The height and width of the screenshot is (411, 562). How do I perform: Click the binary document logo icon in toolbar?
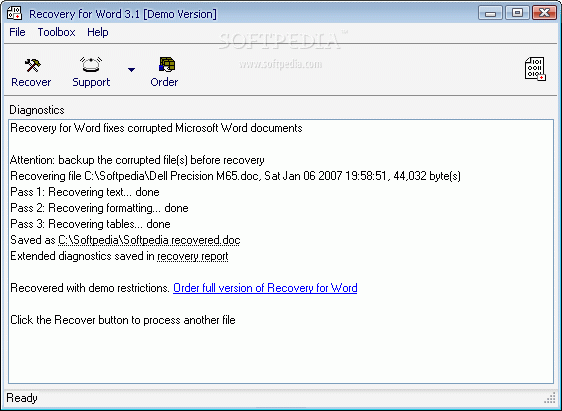(535, 69)
